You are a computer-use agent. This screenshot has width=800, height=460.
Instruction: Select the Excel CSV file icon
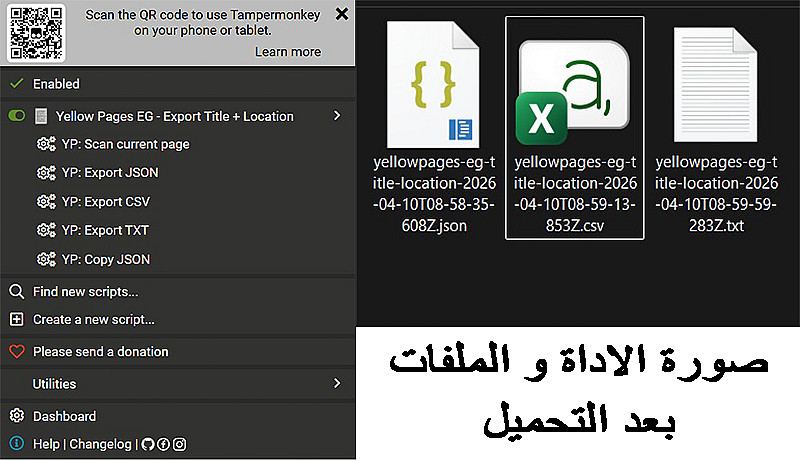(x=572, y=93)
